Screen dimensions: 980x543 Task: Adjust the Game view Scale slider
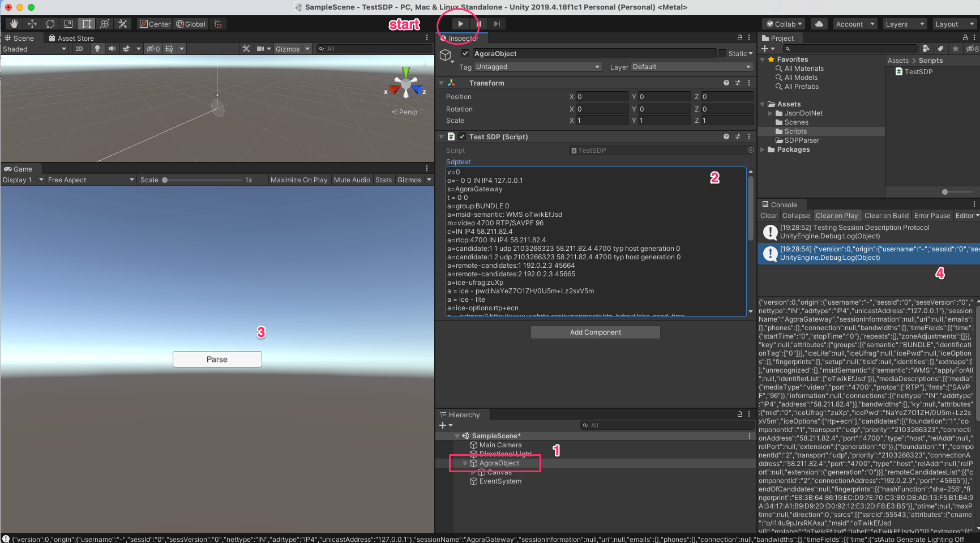[203, 179]
